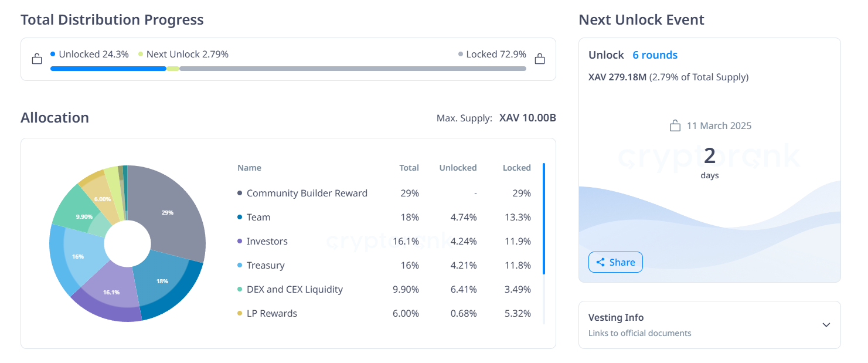Toggle the Community Builder Reward legend entry
This screenshot has width=868, height=363.
tap(307, 193)
